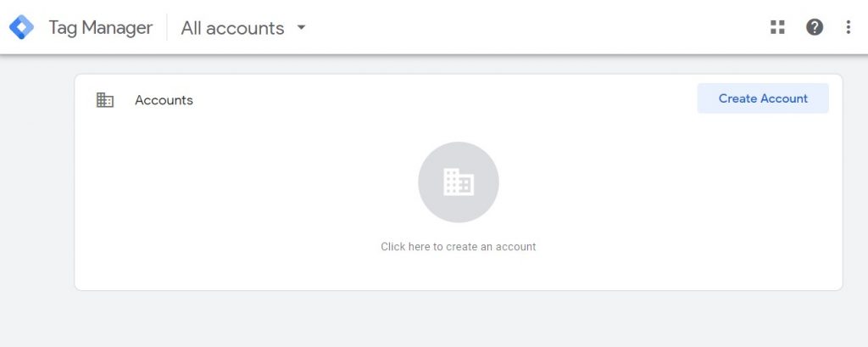Click the white building glyph in circle
The height and width of the screenshot is (347, 868).
459,182
